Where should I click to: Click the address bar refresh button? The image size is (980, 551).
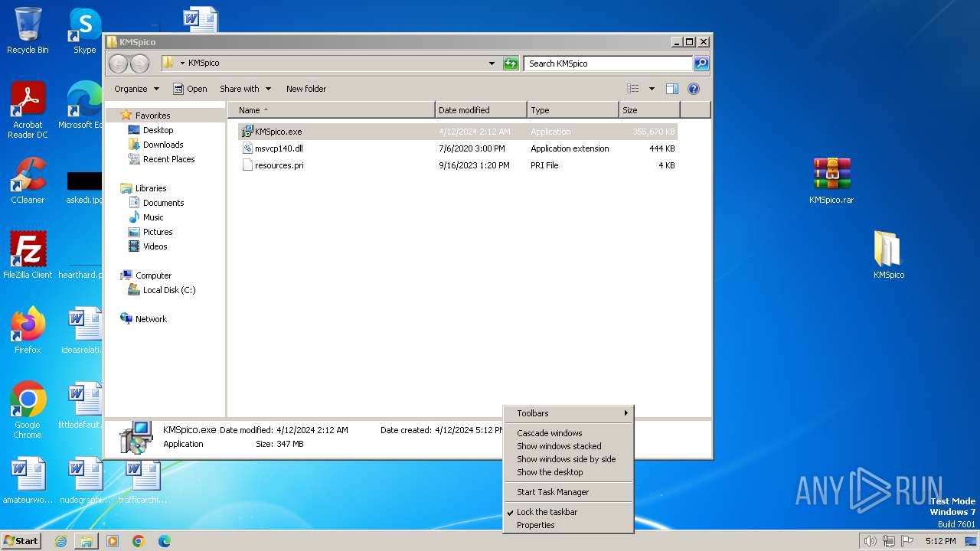[511, 64]
